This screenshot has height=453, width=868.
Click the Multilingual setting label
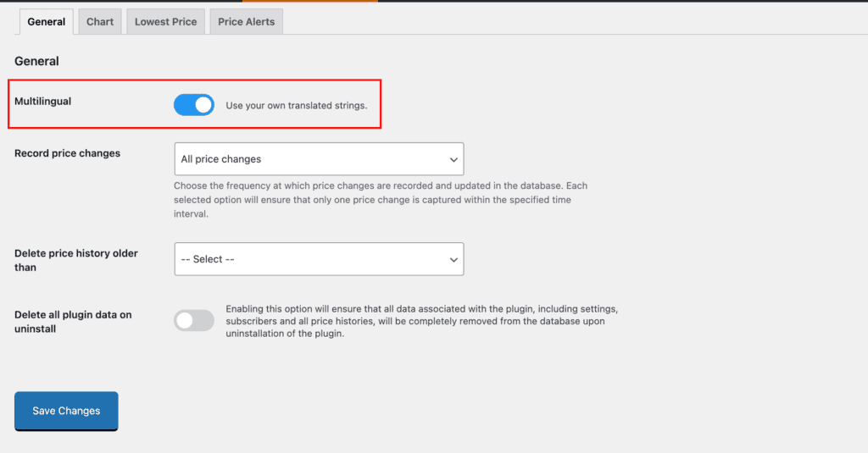[43, 102]
